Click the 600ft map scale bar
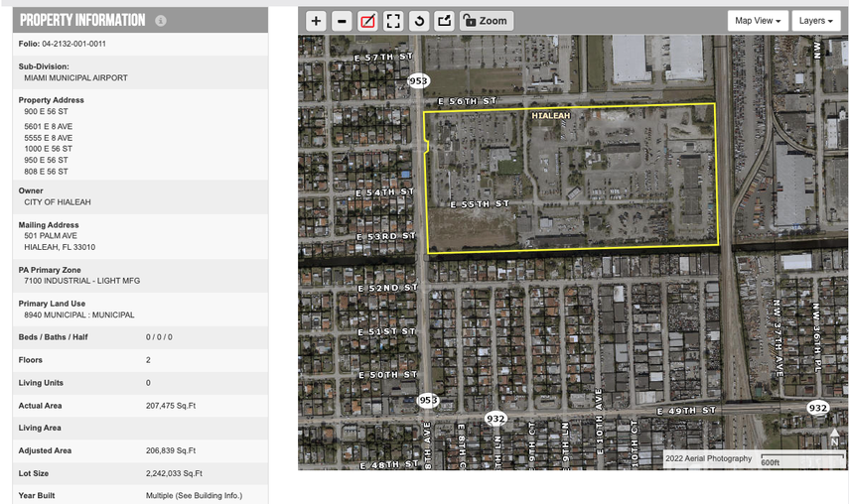 coord(802,459)
